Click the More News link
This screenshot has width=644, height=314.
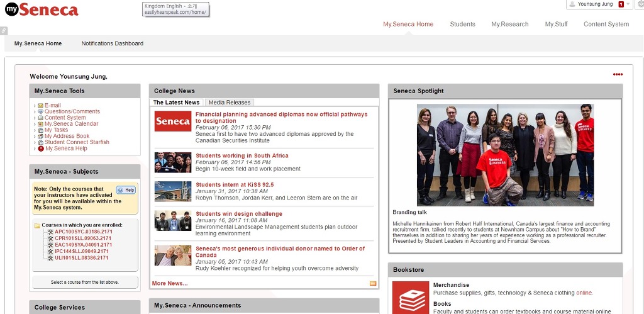click(170, 284)
